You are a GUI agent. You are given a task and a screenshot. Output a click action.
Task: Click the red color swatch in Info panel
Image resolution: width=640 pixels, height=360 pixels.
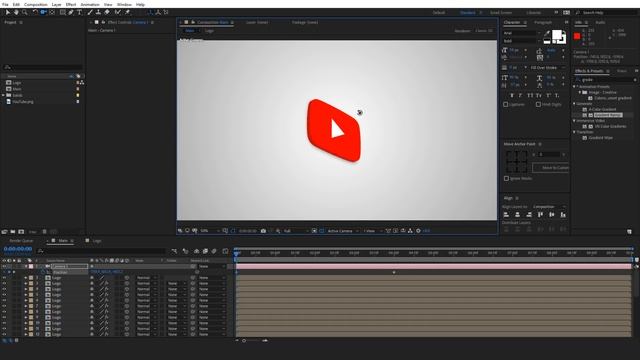[577, 36]
